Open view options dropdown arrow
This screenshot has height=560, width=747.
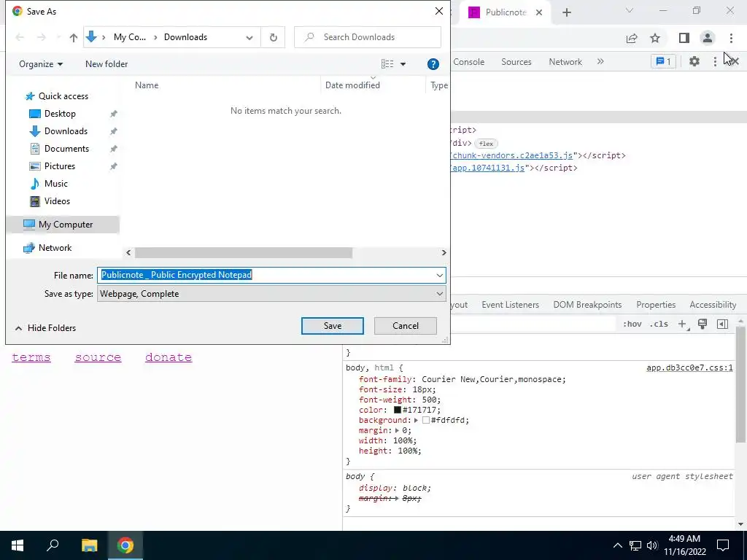tap(403, 64)
